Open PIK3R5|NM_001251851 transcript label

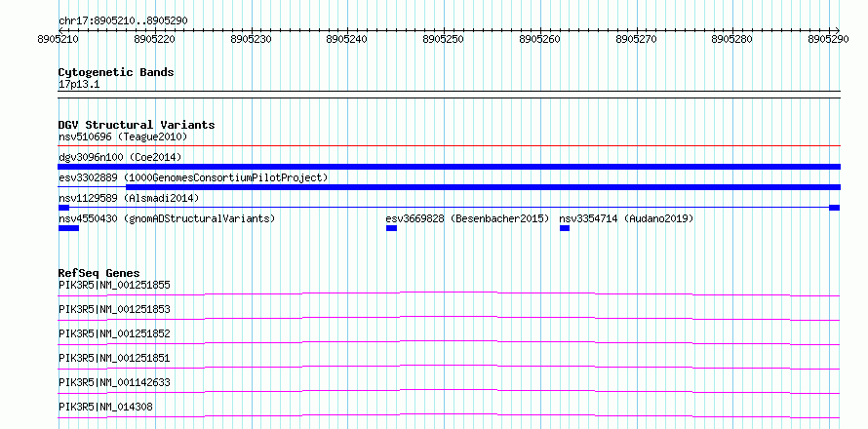click(114, 358)
